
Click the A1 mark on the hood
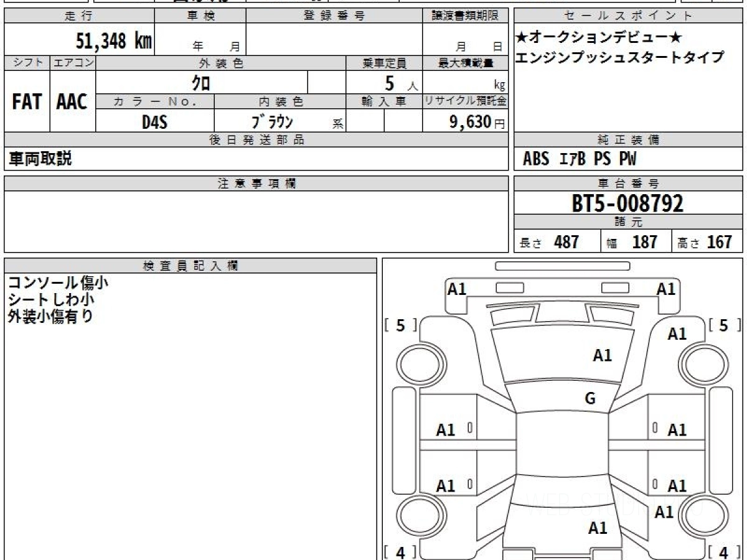point(602,355)
